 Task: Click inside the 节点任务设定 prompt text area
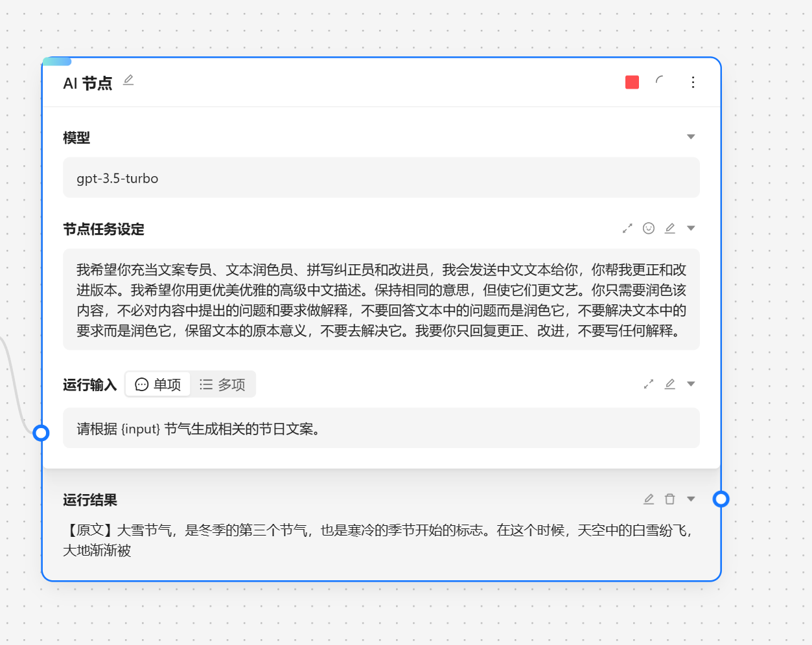[x=381, y=299]
